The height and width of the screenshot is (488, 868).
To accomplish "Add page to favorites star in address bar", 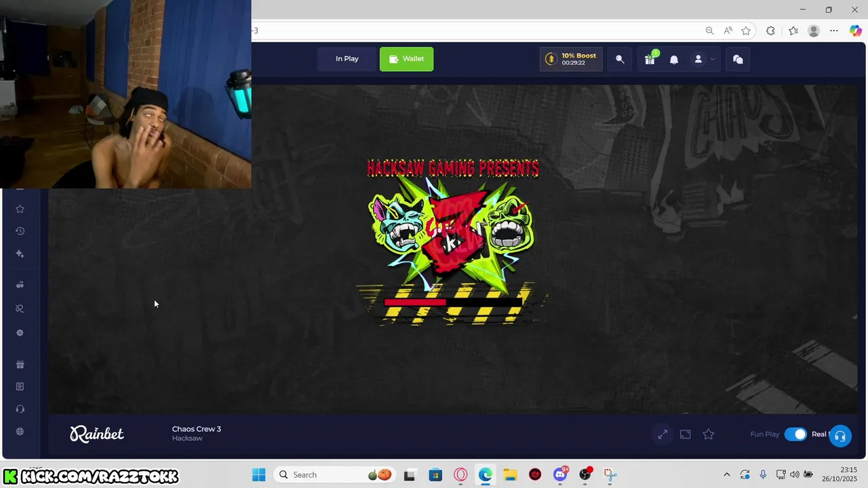I will point(746,30).
